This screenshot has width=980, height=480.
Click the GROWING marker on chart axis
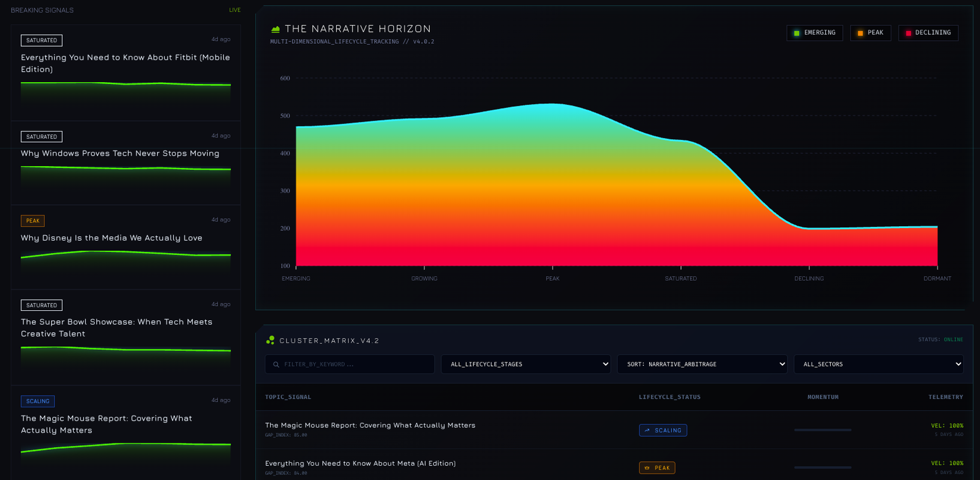pos(424,278)
